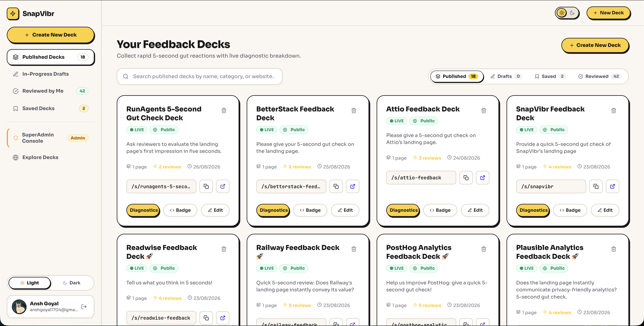Viewport: 644px width, 326px height.
Task: Go to Explore Decks
Action: click(50, 157)
